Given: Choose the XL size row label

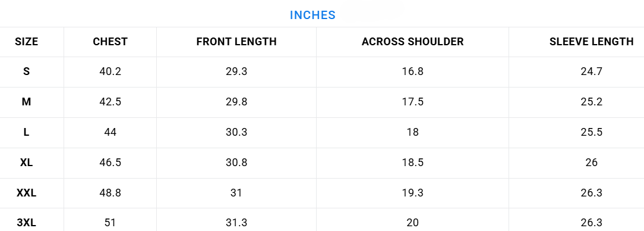Looking at the screenshot, I should (x=26, y=162).
